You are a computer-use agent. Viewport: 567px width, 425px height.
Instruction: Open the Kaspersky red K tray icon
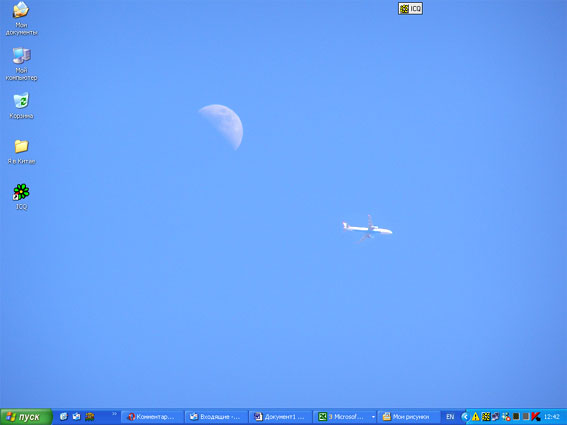536,417
